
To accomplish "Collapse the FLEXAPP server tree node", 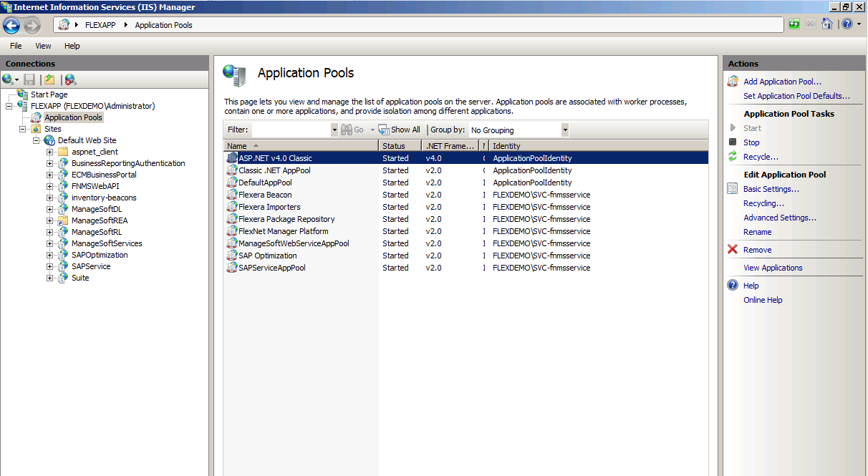I will pos(9,106).
